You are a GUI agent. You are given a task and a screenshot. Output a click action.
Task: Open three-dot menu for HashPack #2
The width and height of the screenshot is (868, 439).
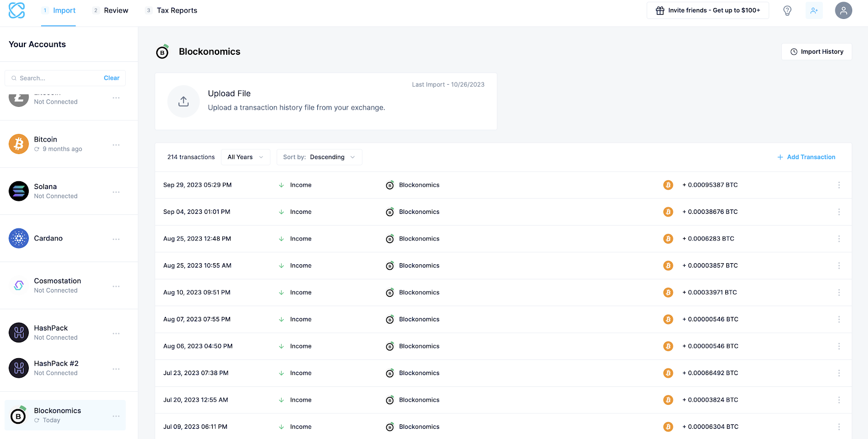coord(116,369)
